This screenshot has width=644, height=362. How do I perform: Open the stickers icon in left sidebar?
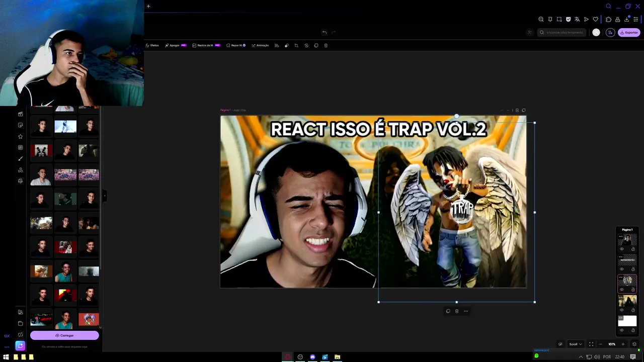(20, 125)
